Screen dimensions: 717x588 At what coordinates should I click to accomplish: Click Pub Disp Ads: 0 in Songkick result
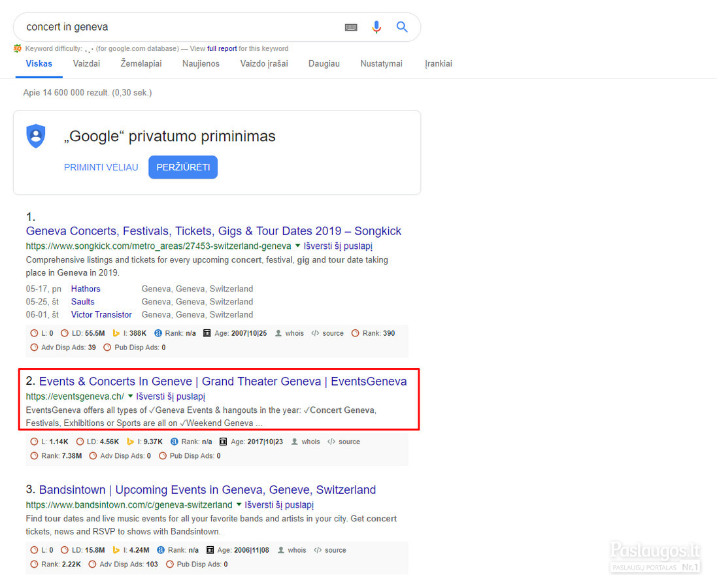(135, 348)
